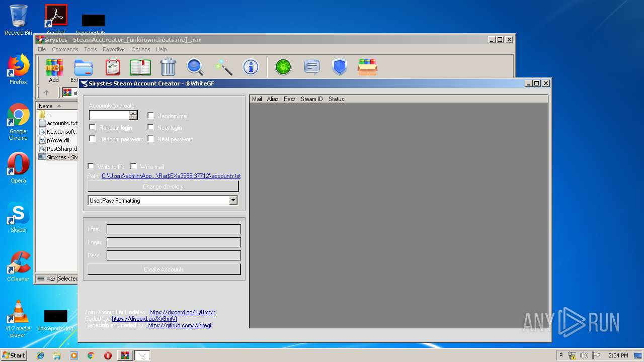
Task: Click the Login input field
Action: (x=174, y=242)
